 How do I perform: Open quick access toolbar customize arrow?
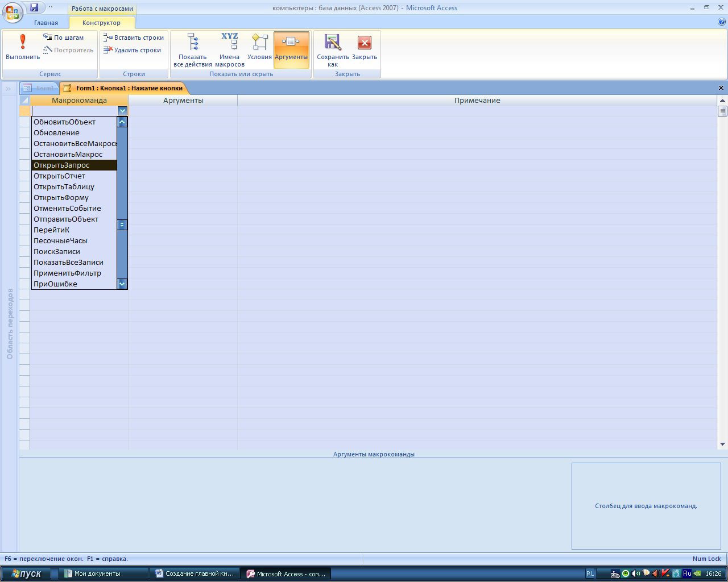point(50,7)
